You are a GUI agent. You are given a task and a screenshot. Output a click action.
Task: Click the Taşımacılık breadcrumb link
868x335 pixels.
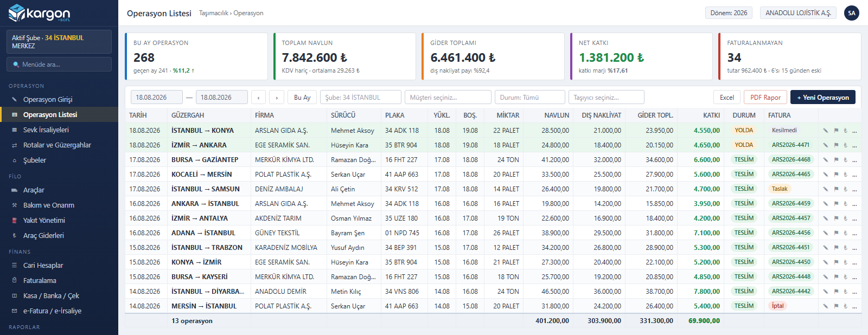click(214, 13)
